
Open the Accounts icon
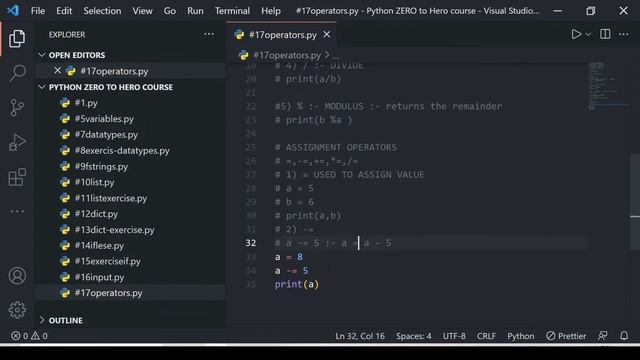point(17,276)
